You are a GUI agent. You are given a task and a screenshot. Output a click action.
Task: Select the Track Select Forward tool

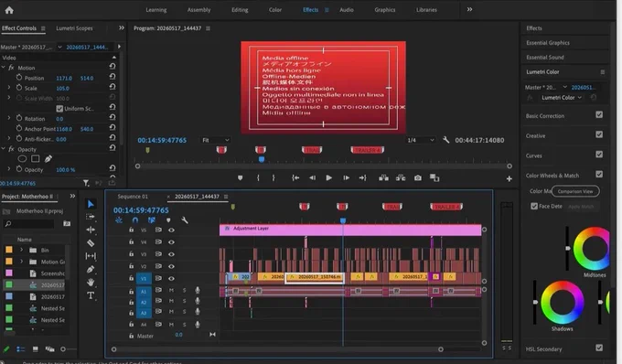[91, 217]
